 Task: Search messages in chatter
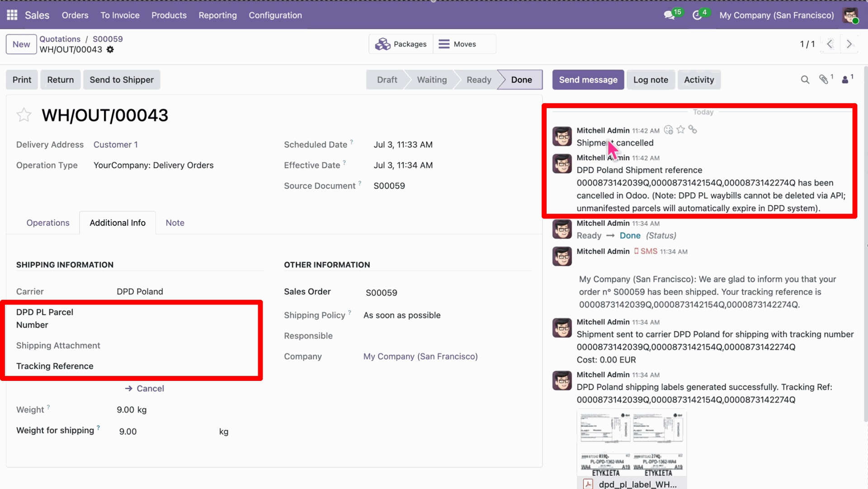[x=805, y=80]
